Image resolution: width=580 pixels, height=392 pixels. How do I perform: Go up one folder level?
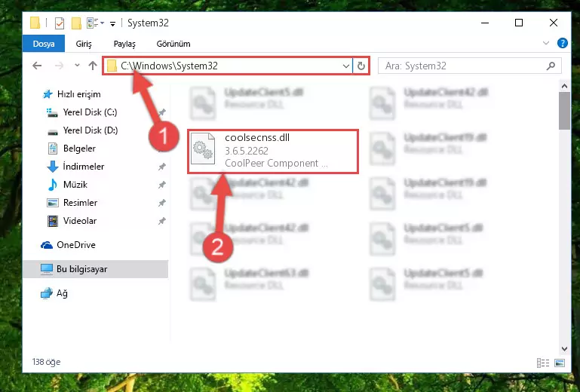pos(93,66)
